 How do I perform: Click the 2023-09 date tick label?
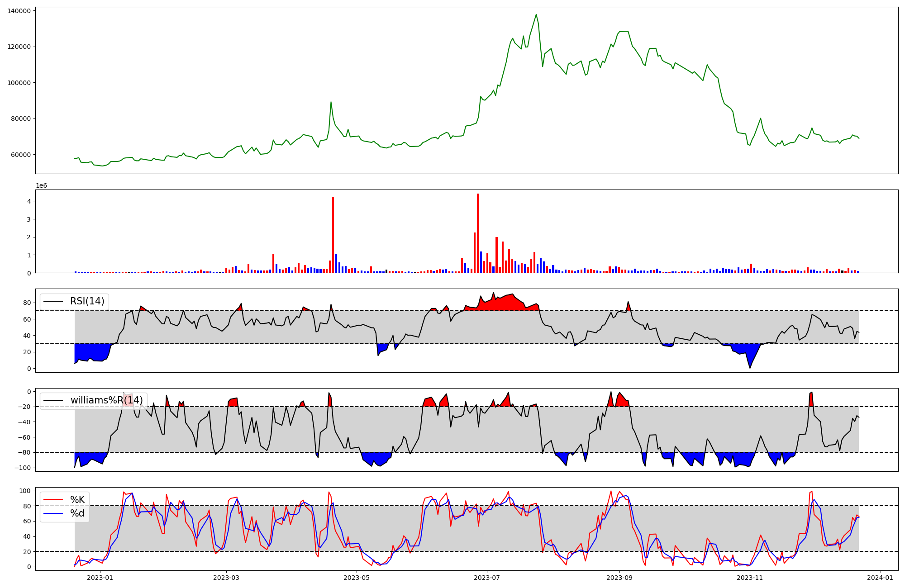(x=619, y=578)
